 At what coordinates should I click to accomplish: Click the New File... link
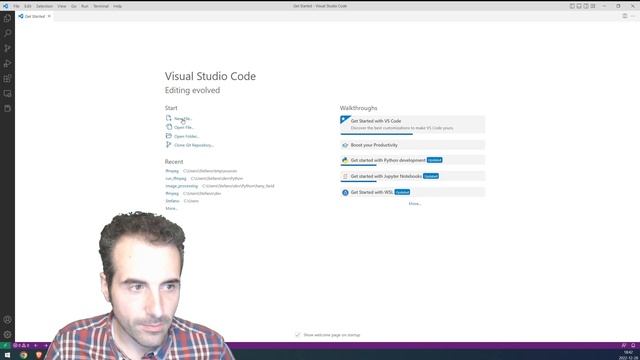183,118
